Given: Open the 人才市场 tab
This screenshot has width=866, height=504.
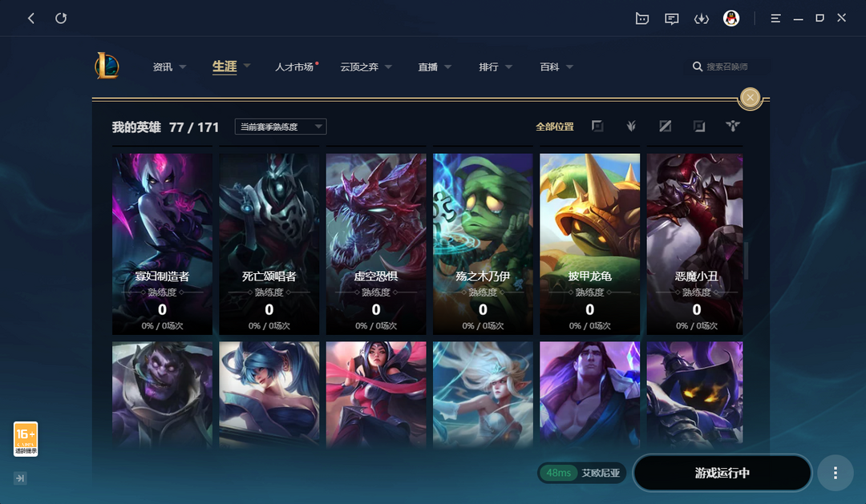Looking at the screenshot, I should pos(294,67).
